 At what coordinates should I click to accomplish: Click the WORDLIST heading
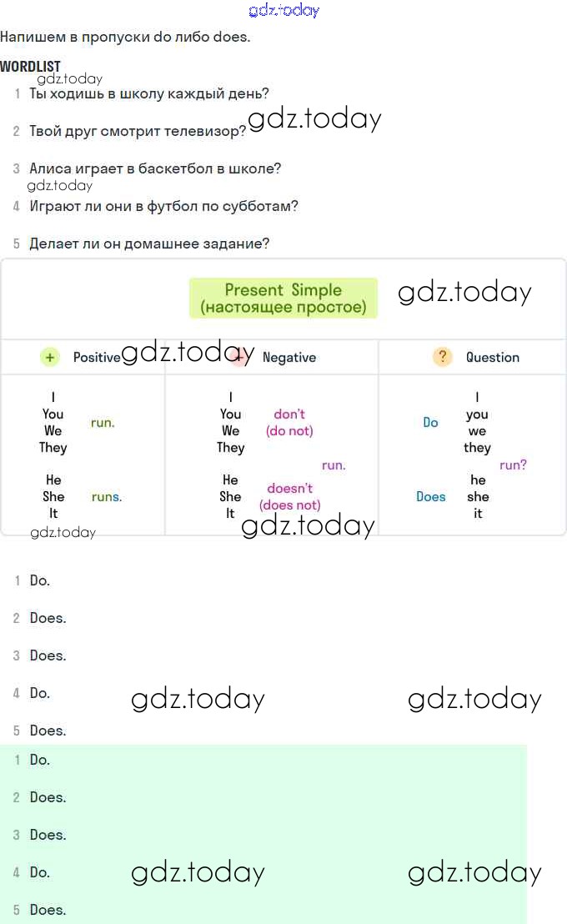(x=30, y=66)
